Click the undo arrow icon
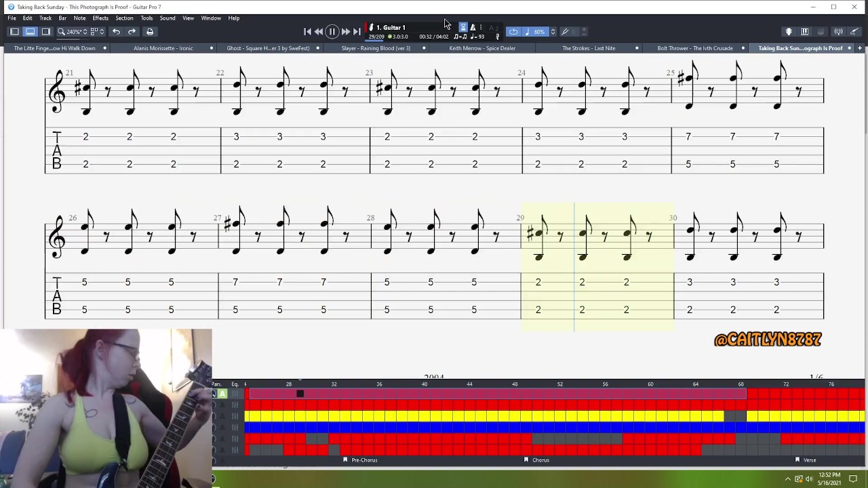 tap(116, 32)
